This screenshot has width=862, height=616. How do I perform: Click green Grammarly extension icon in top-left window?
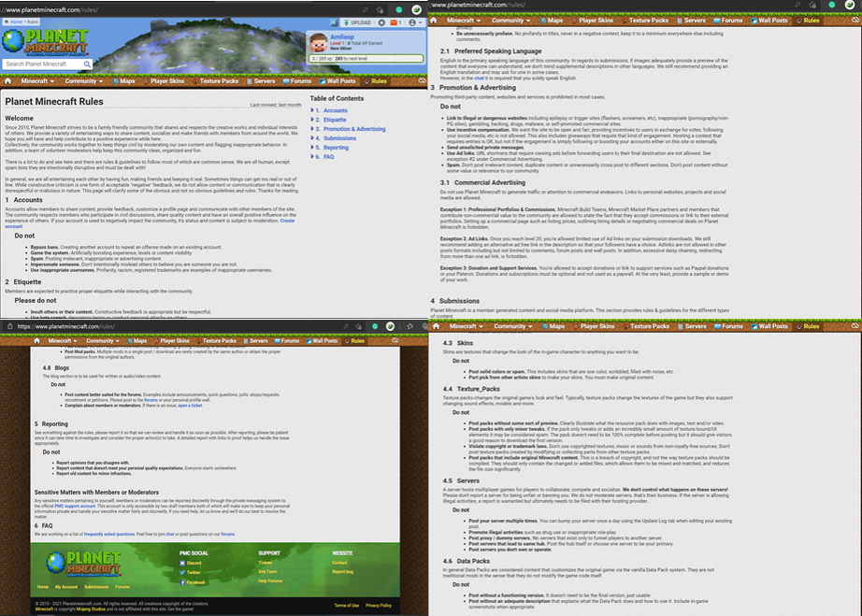pyautogui.click(x=399, y=9)
